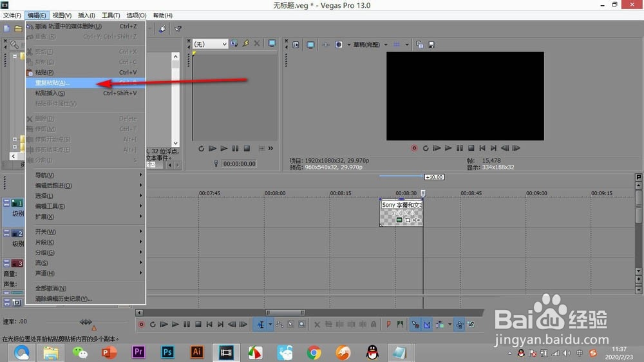Open the 插入(I) menu
The image size is (644, 362).
click(86, 15)
